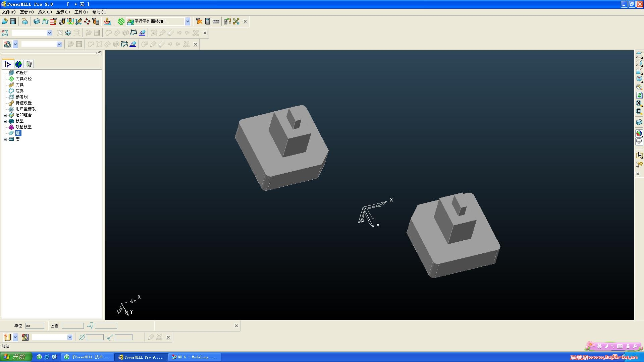Click the ISO view cube icon
Viewport: 644px width, 362px height.
(x=639, y=79)
